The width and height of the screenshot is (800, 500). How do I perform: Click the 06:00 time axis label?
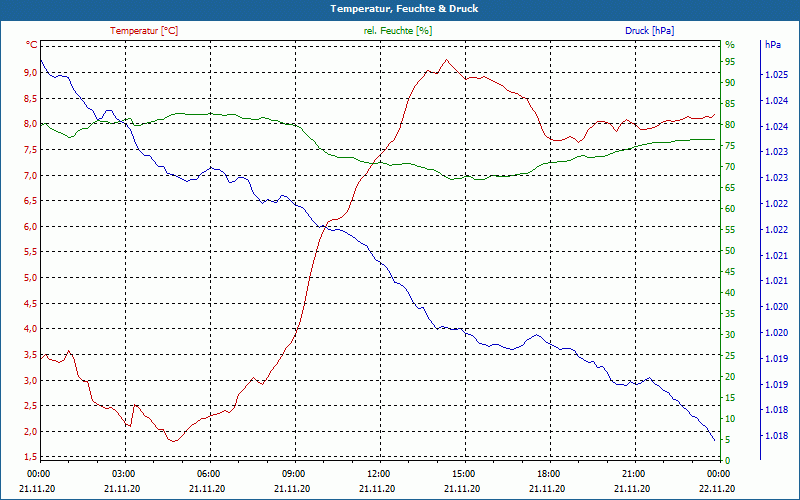207,473
